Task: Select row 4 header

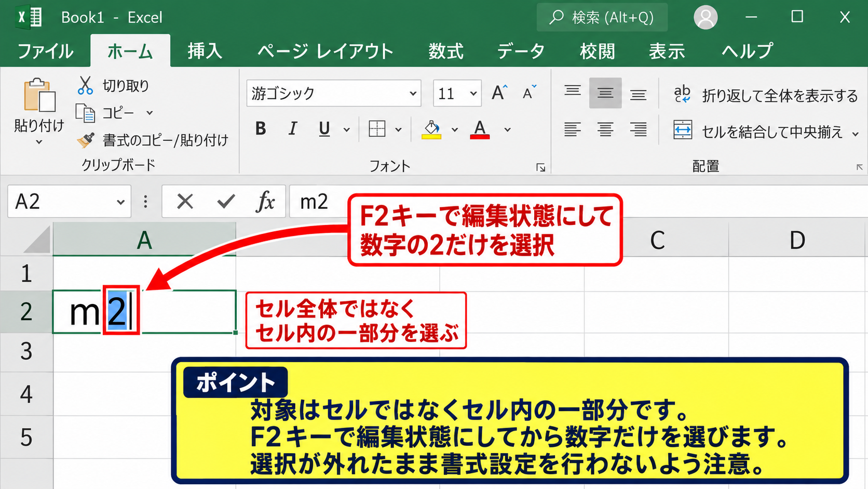Action: (x=26, y=394)
